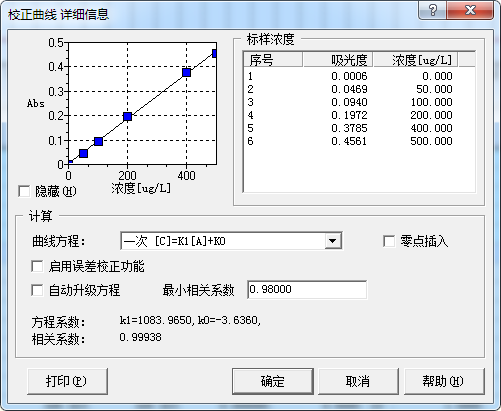Click the plot data point at 50 ug/L
The width and height of the screenshot is (501, 411).
point(83,153)
